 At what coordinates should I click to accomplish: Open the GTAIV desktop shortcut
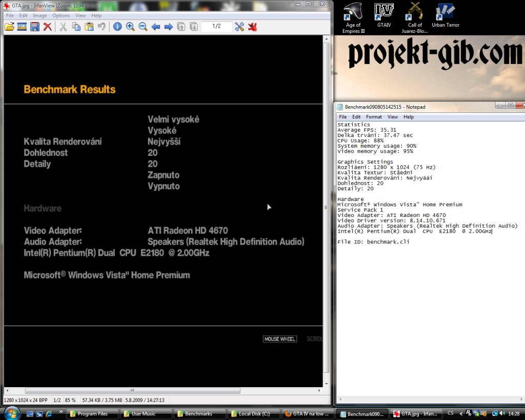tap(384, 15)
